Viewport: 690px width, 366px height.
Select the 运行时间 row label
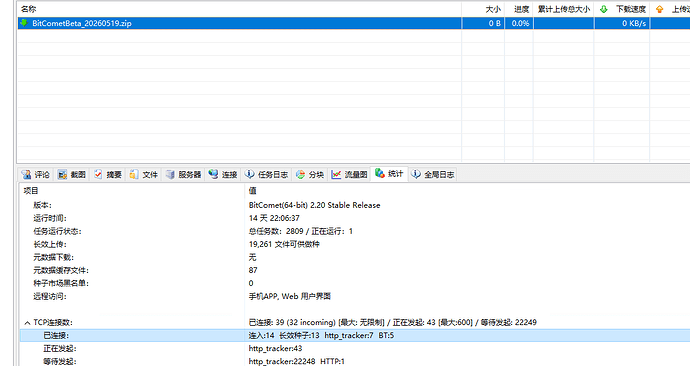pos(50,218)
